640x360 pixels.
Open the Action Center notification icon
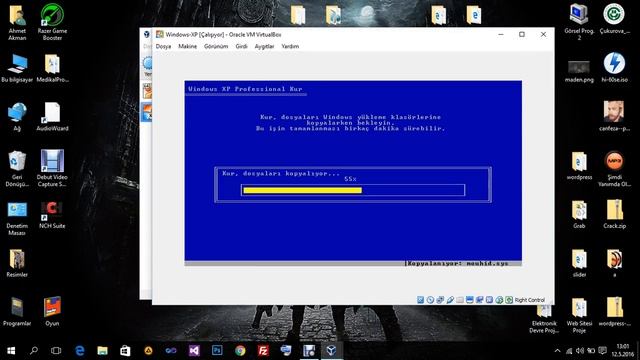tap(602, 351)
